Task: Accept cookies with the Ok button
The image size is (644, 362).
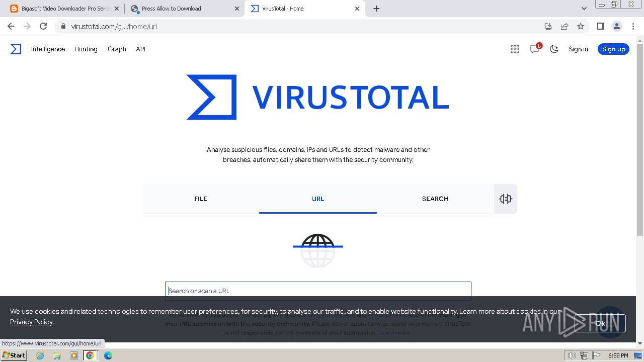Action: tap(600, 323)
